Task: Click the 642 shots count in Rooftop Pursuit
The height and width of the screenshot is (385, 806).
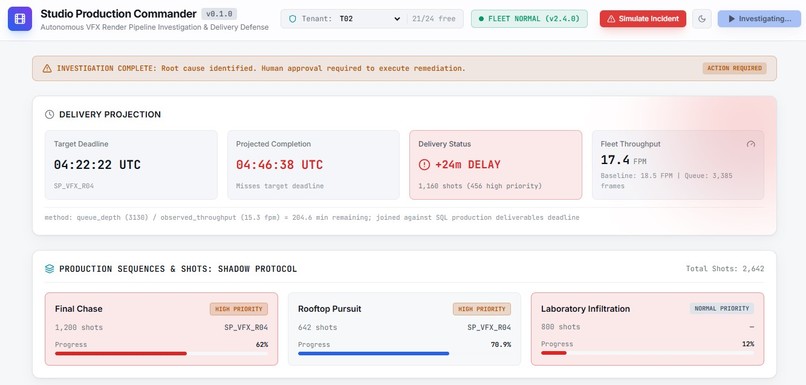Action: [318, 327]
